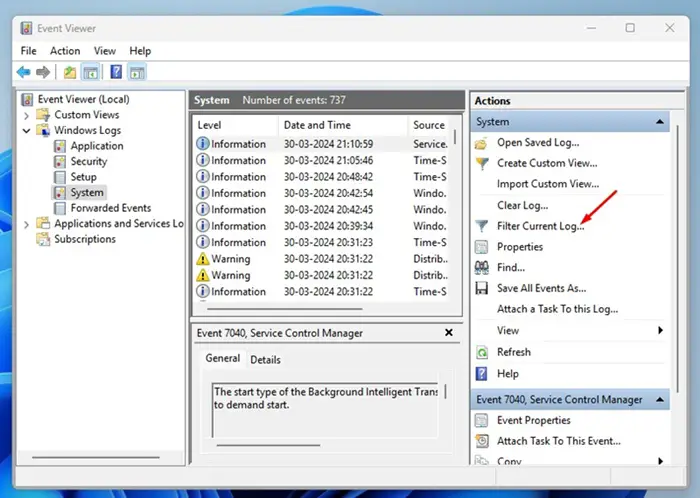700x498 pixels.
Task: Open the Help menu in menu bar
Action: (140, 51)
